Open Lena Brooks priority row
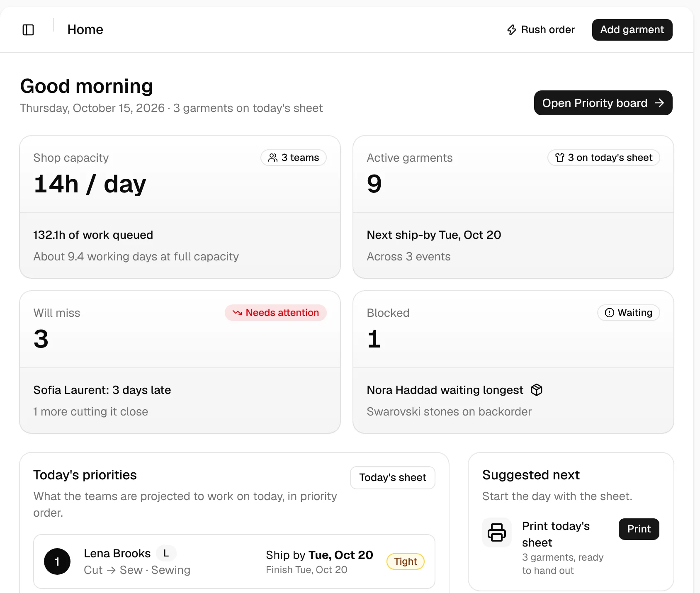Viewport: 700px width, 593px height. [234, 561]
